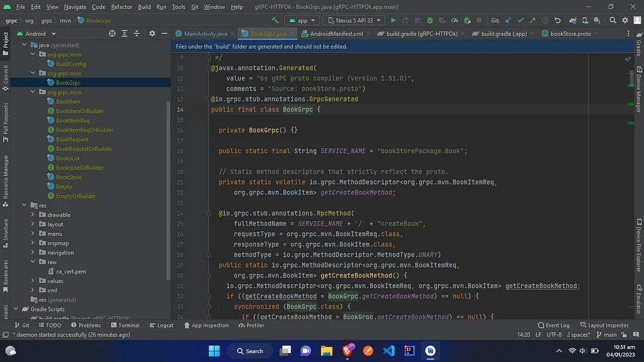Click the Search Everywhere magnifier icon
644x362 pixels.
(x=612, y=21)
